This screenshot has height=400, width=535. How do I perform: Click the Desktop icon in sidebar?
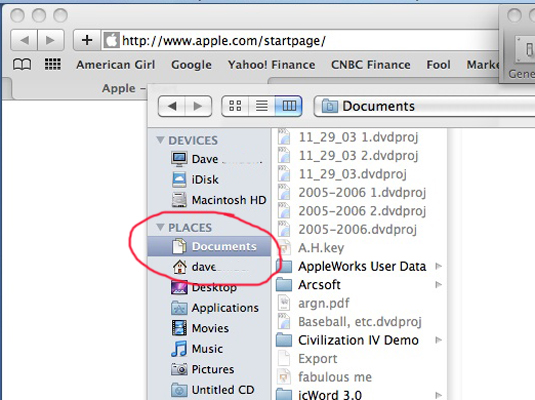pyautogui.click(x=179, y=287)
